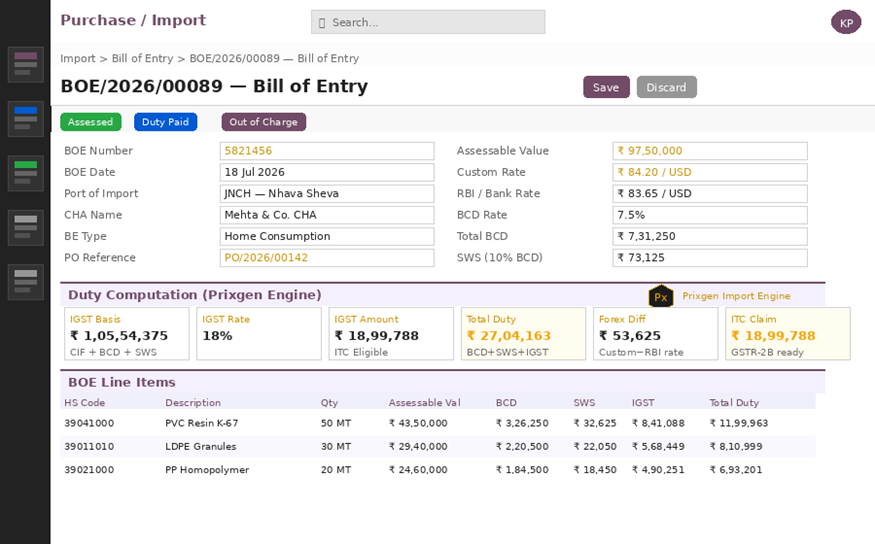Discard changes to the bill
The image size is (875, 544).
[x=666, y=87]
